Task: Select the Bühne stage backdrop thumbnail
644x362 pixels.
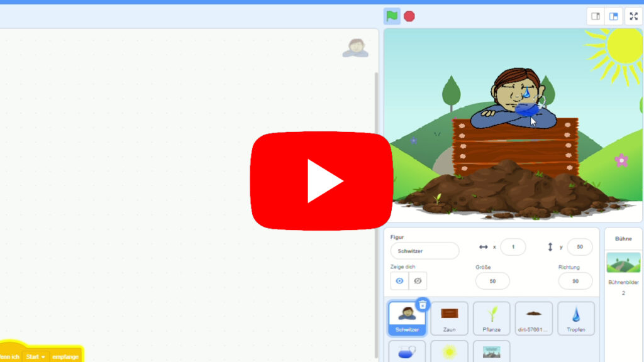Action: coord(623,263)
